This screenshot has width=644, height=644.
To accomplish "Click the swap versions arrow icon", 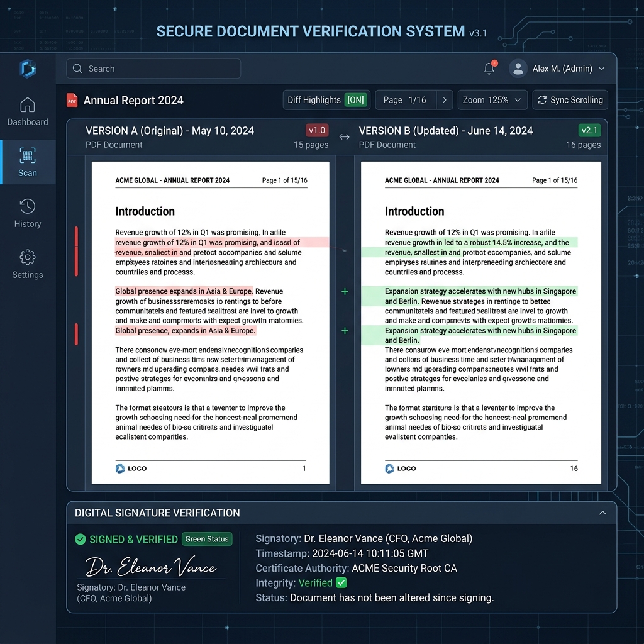I will click(x=344, y=136).
